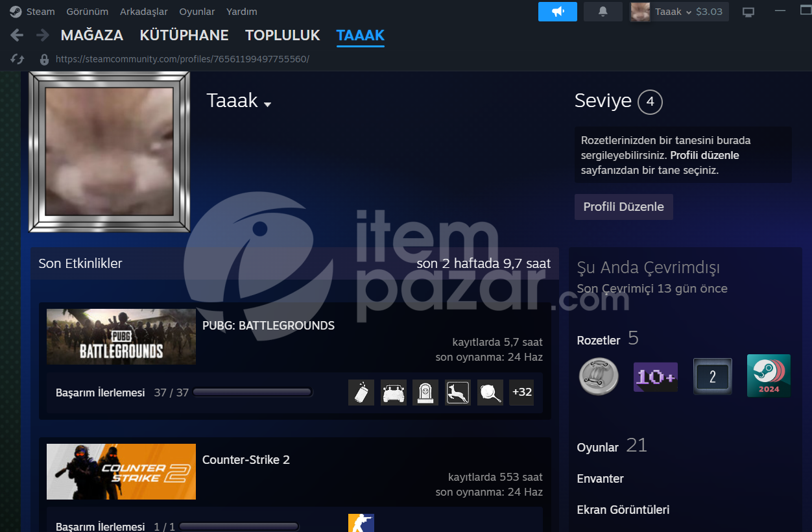Click the Steam logo icon in menu bar
This screenshot has height=532, width=812.
[16, 12]
